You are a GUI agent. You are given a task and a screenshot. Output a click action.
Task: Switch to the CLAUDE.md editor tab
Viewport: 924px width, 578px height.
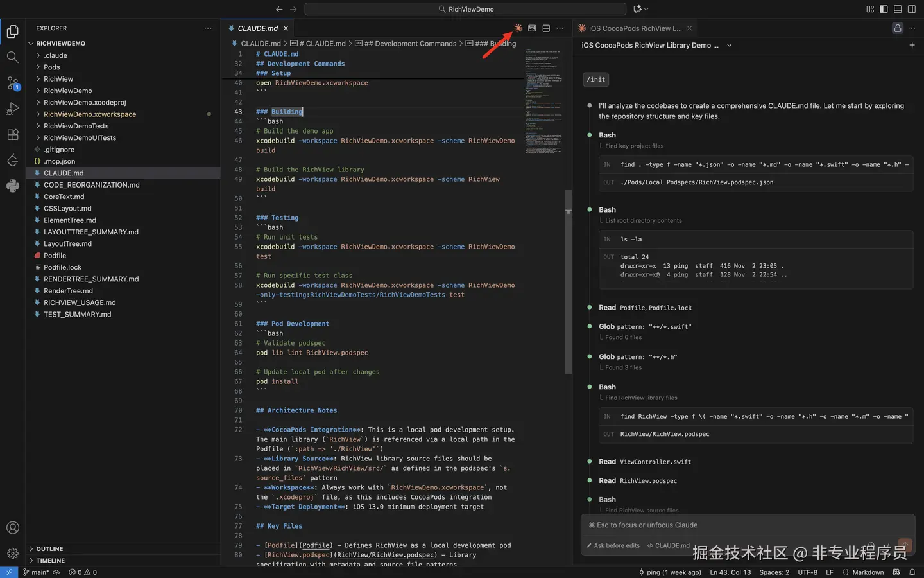click(x=258, y=28)
